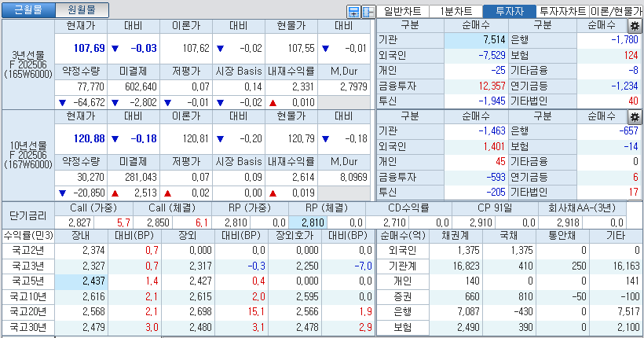Click implied yield 2.614
This screenshot has height=338, width=644.
(302, 177)
